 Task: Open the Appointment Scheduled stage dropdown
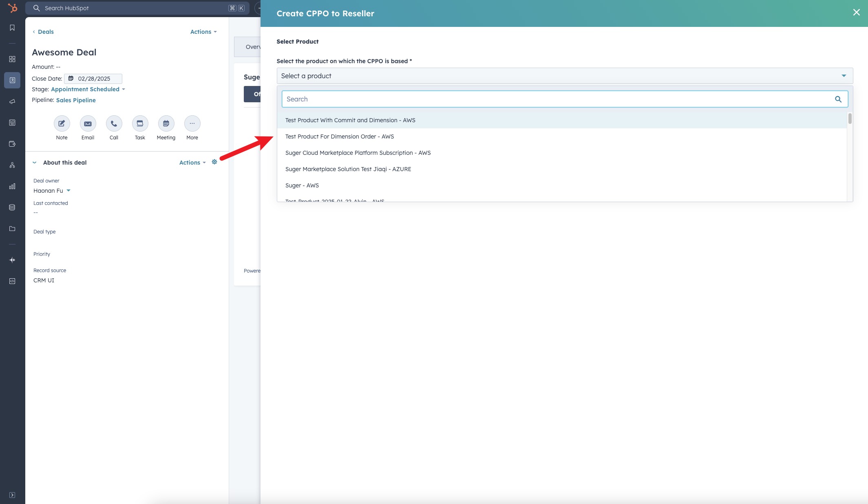click(x=88, y=89)
